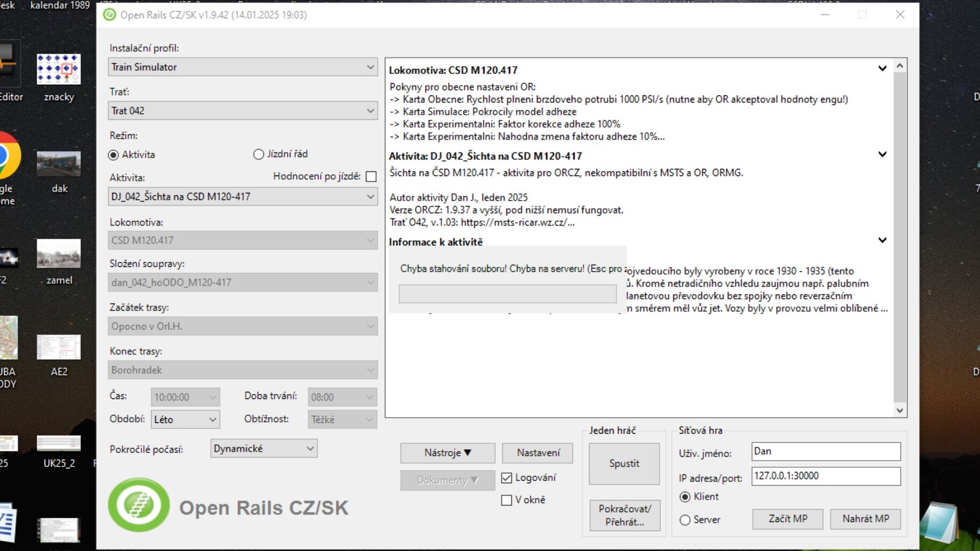Click the Začít MP button

pyautogui.click(x=788, y=519)
